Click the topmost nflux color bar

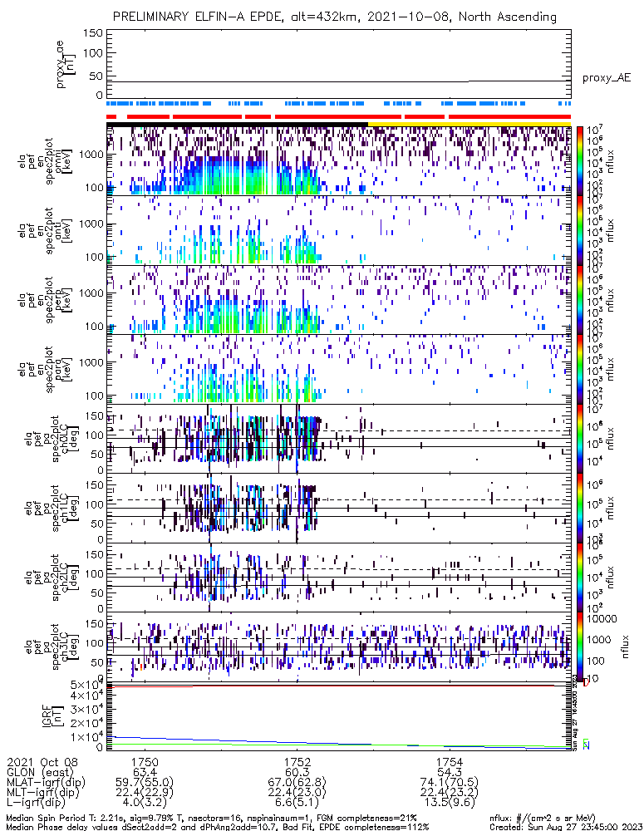pyautogui.click(x=579, y=160)
